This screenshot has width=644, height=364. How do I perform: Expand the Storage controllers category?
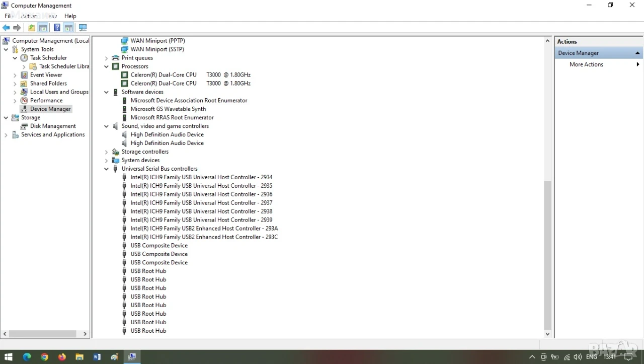[106, 152]
